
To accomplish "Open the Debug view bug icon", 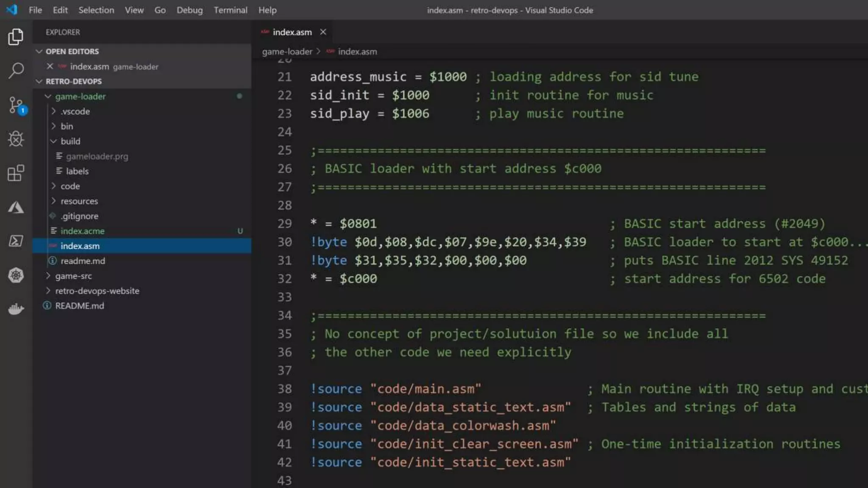I will pos(16,139).
